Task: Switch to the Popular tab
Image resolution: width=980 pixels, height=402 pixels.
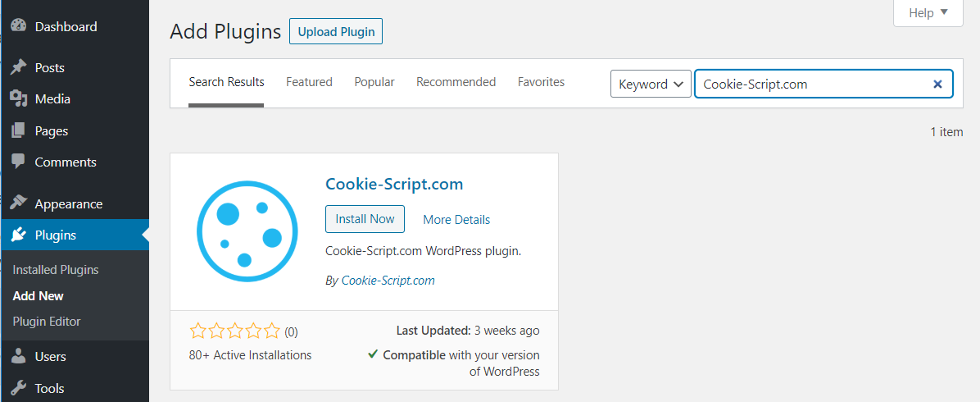Action: tap(374, 82)
